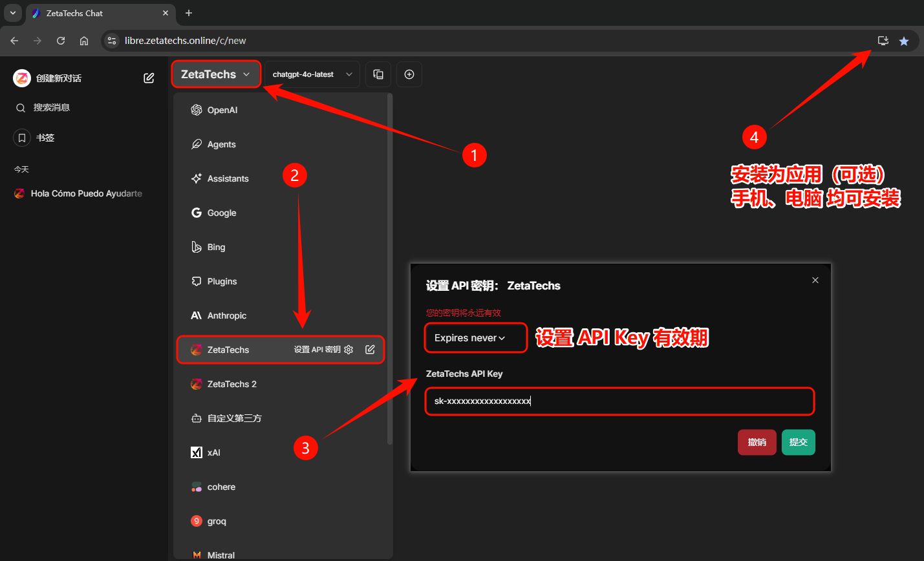Click install app icon in address bar

pyautogui.click(x=883, y=41)
